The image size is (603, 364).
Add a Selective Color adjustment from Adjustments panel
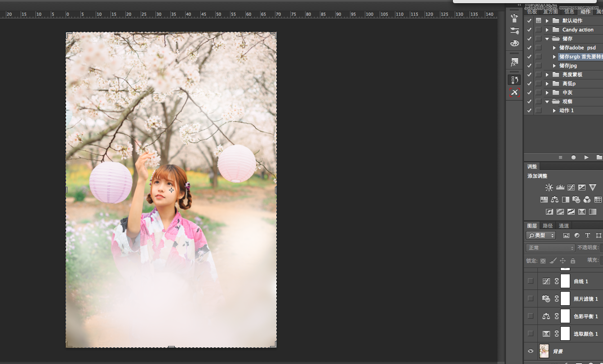tap(582, 211)
